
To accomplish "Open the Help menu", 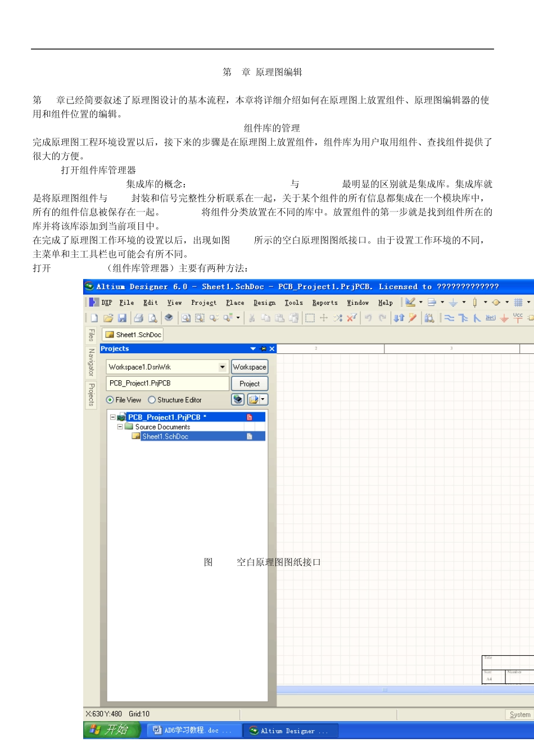I will click(x=385, y=303).
